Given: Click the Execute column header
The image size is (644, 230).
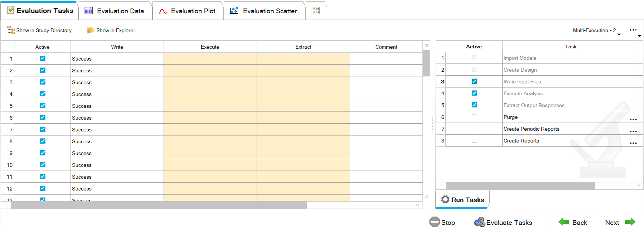Looking at the screenshot, I should [x=210, y=47].
